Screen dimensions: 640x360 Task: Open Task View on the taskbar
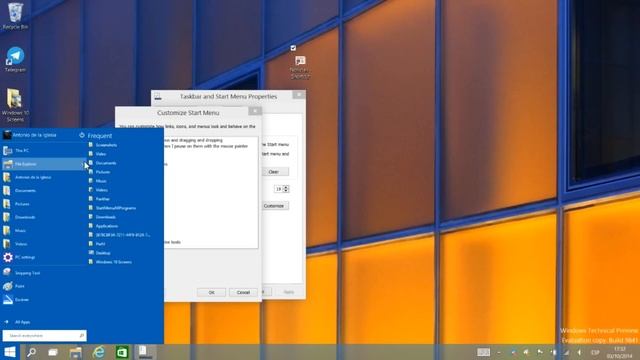pyautogui.click(x=53, y=352)
